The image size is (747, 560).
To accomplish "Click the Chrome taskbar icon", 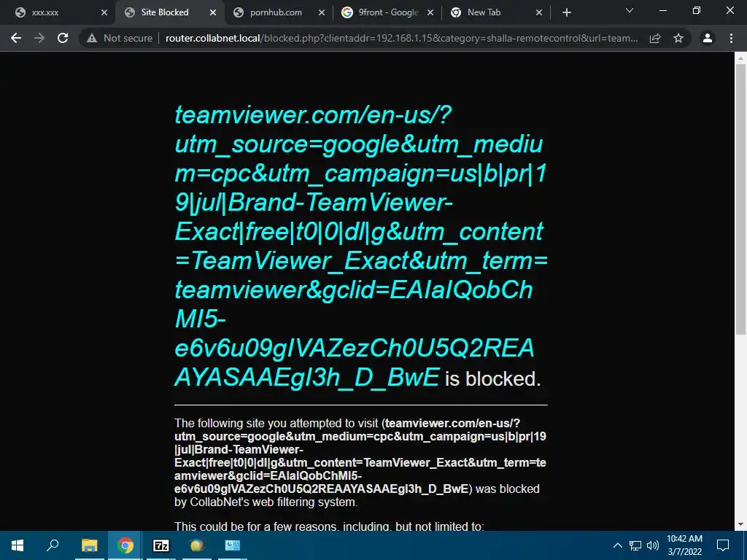I will point(125,545).
